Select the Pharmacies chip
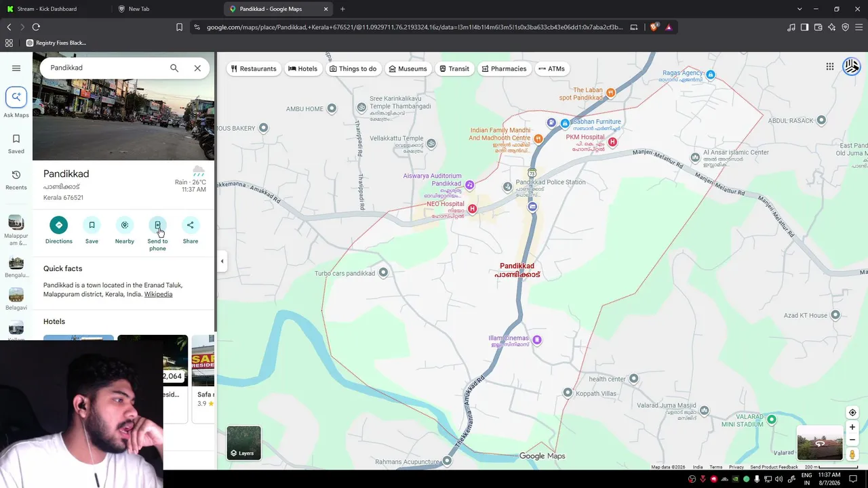 point(504,68)
